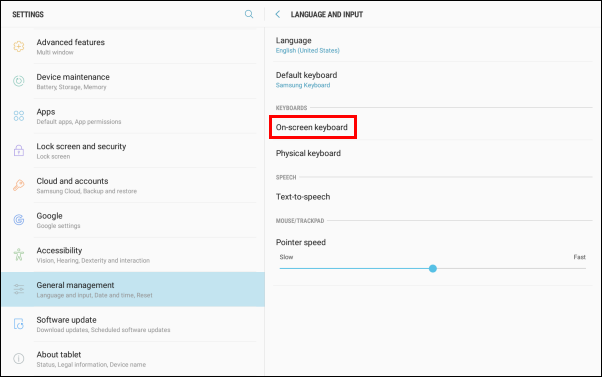The width and height of the screenshot is (602, 377).
Task: Click the General management sliders icon
Action: click(x=18, y=289)
